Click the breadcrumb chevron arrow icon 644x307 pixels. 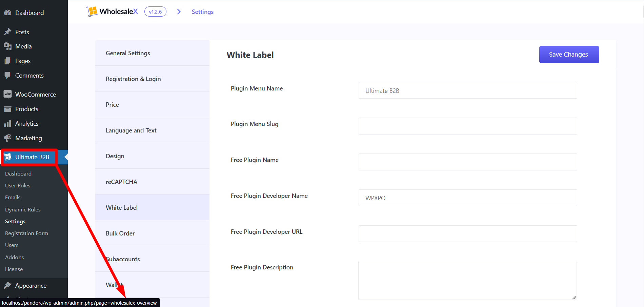(179, 12)
